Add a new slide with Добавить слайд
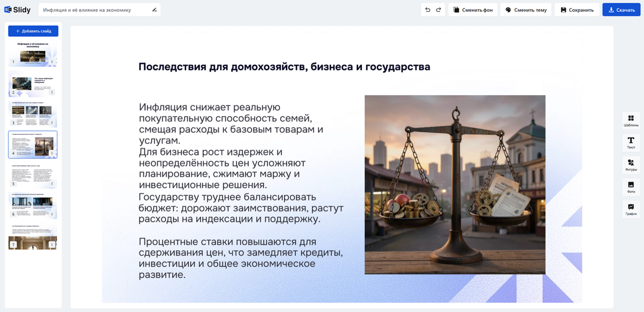 pos(33,31)
